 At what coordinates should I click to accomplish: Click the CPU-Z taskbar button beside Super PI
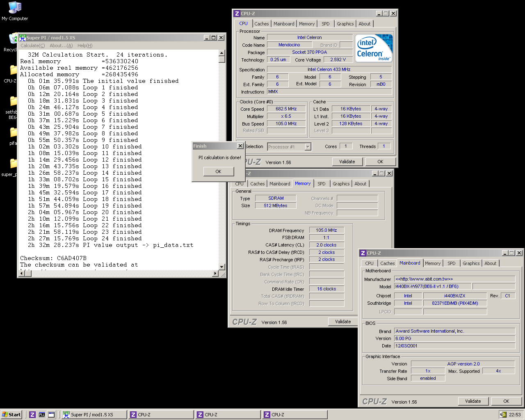point(161,415)
